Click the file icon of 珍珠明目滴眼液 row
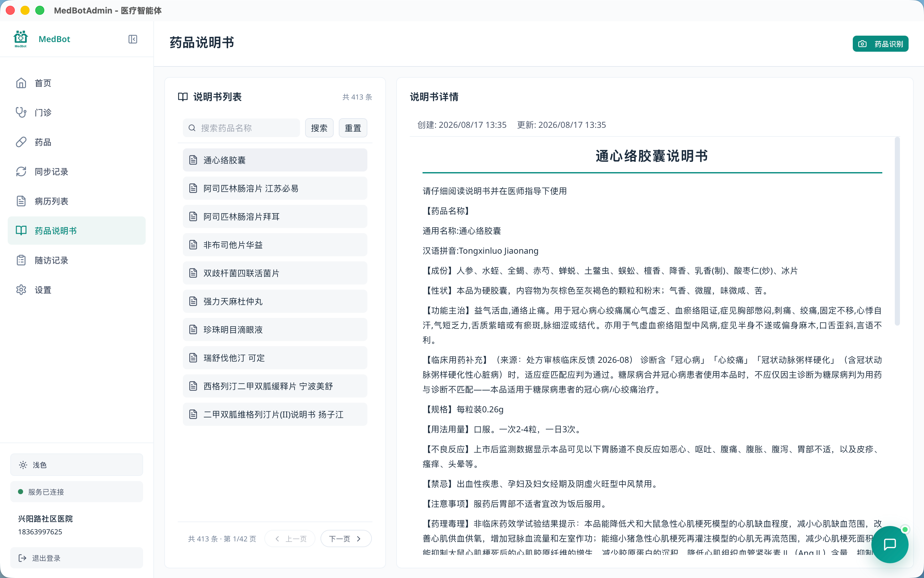The width and height of the screenshot is (924, 578). coord(193,329)
